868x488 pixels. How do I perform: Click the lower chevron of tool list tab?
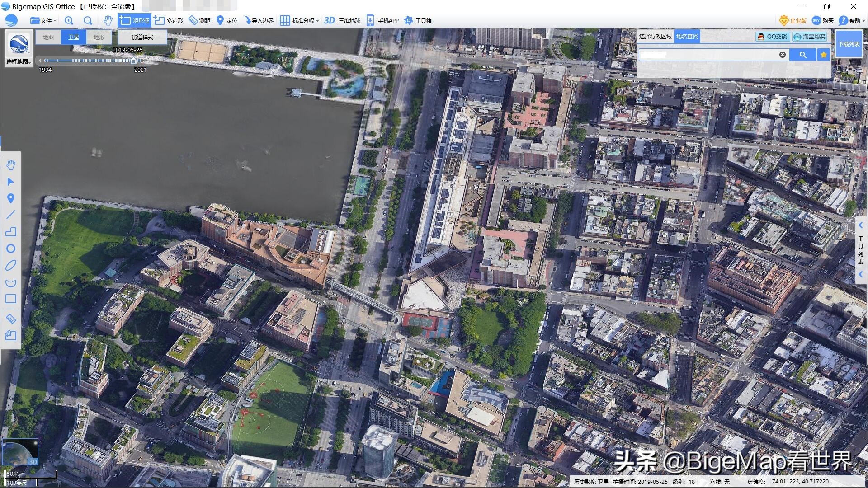[x=861, y=274]
